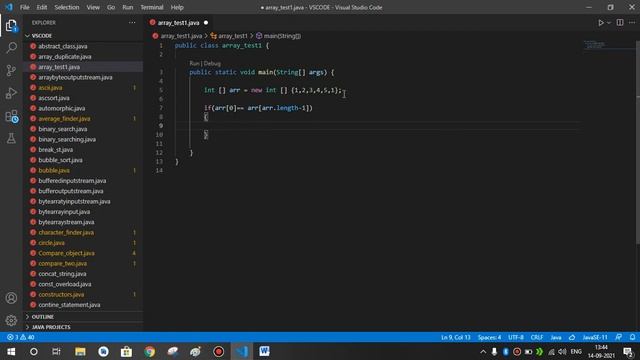This screenshot has height=360, width=640.
Task: Open automorphic.java in the explorer
Action: (62, 108)
